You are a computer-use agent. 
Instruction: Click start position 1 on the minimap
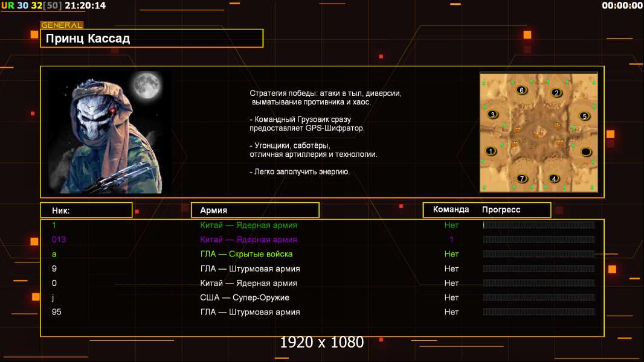click(x=491, y=151)
